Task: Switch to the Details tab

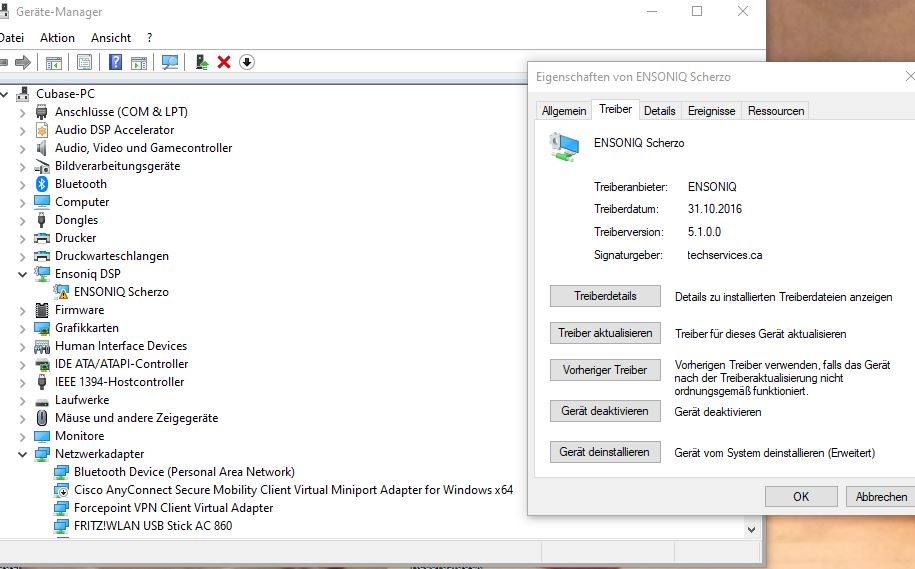Action: click(659, 111)
